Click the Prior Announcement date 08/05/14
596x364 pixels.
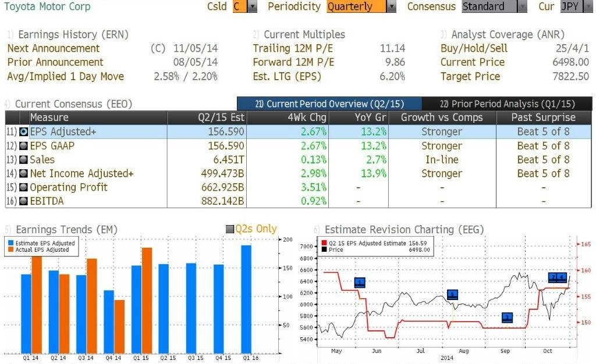pyautogui.click(x=196, y=62)
